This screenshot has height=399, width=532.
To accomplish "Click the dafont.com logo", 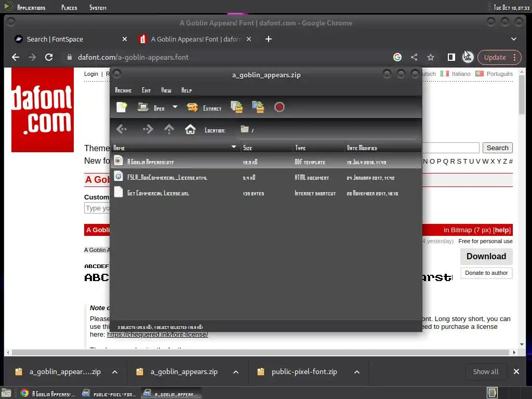I will point(43,110).
